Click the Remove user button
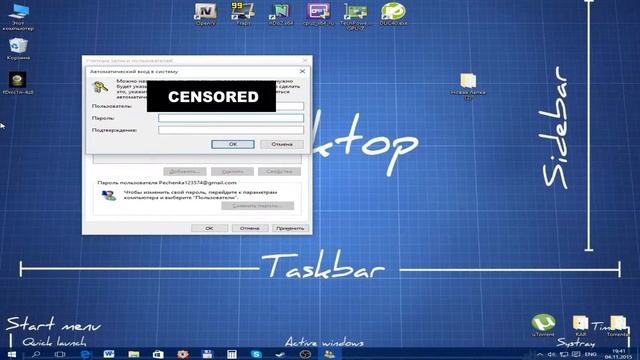 coord(232,171)
